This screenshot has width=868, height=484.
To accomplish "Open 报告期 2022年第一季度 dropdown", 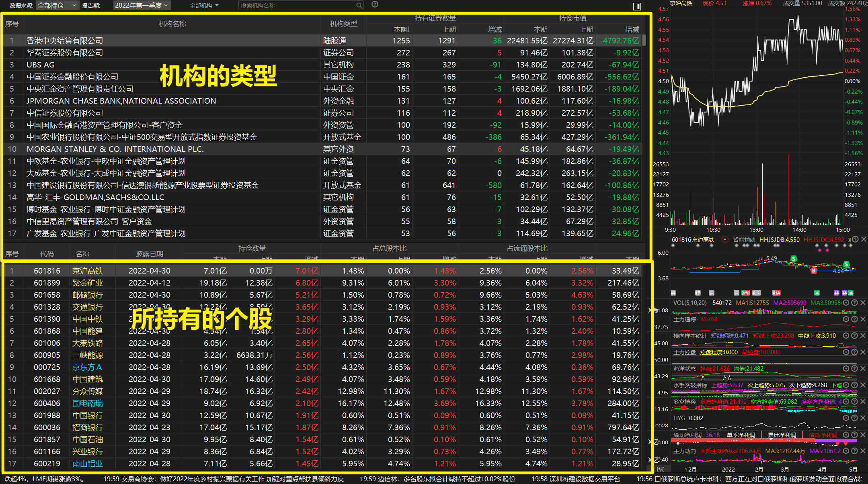I will coord(142,6).
